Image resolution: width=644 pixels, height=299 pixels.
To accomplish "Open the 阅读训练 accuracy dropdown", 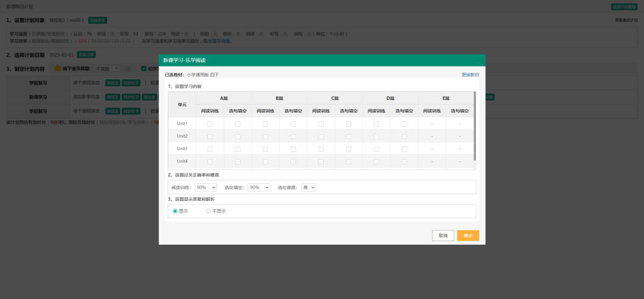I will 206,187.
